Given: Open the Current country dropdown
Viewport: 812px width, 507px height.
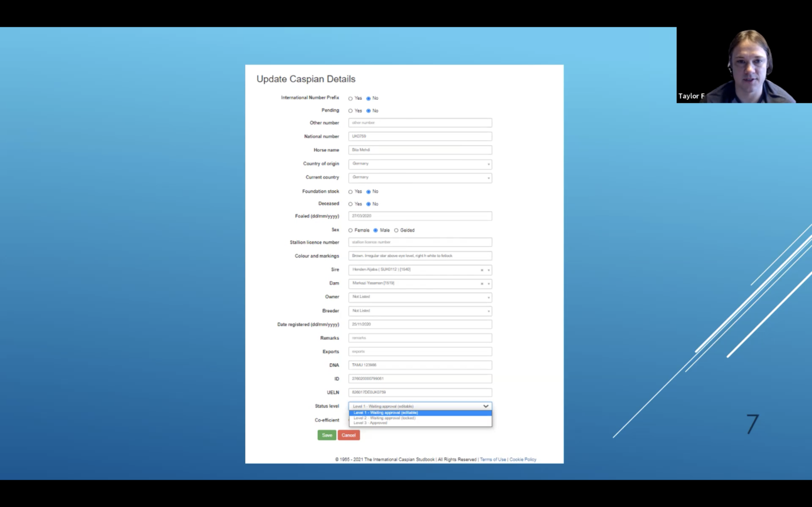Looking at the screenshot, I should click(x=420, y=178).
